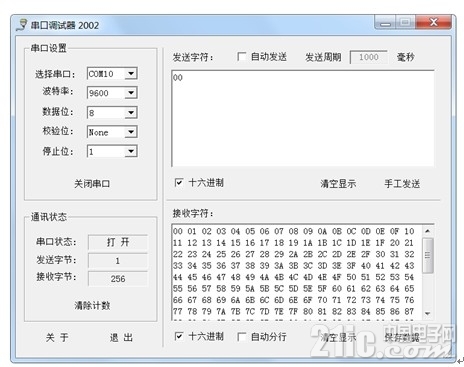Screen dimensions: 464x367
Task: Open the 停止位 dropdown showing 1
Action: click(131, 151)
